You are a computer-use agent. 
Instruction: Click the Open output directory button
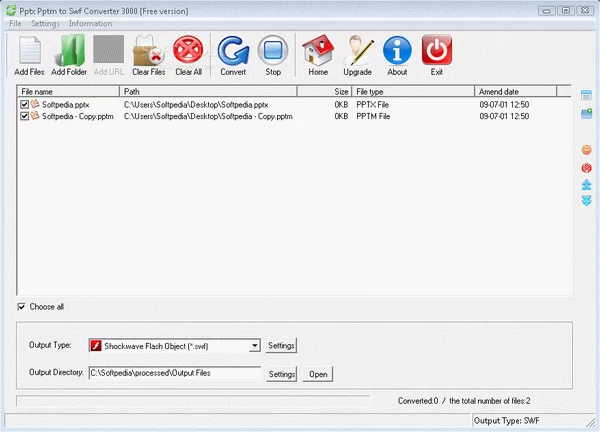318,374
